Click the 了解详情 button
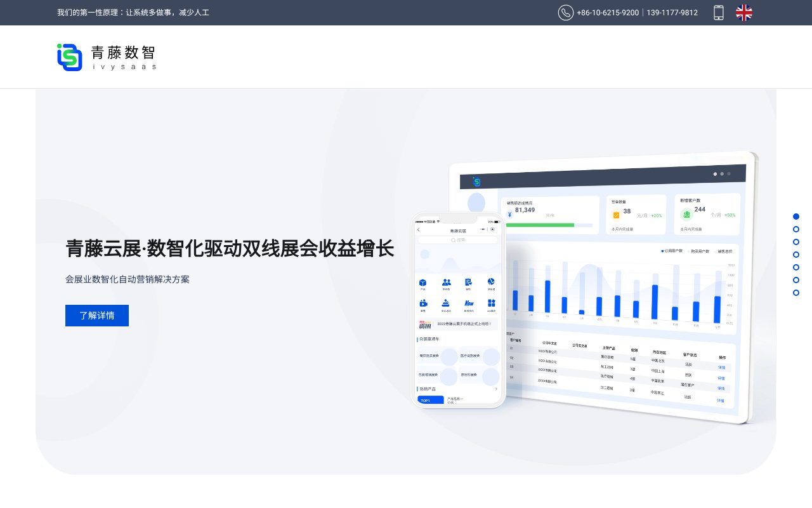 (x=97, y=316)
